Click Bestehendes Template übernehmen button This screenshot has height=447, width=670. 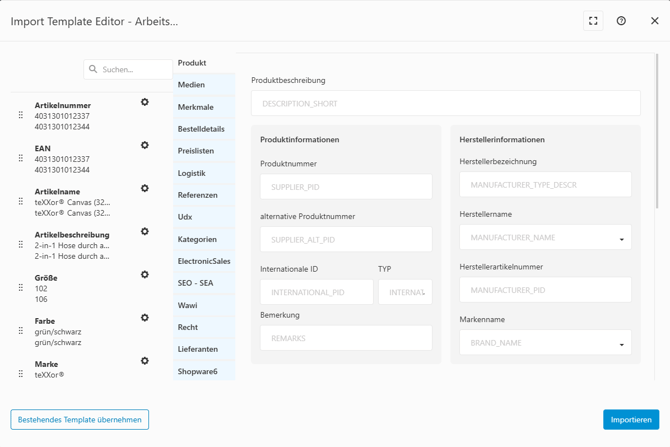click(80, 420)
